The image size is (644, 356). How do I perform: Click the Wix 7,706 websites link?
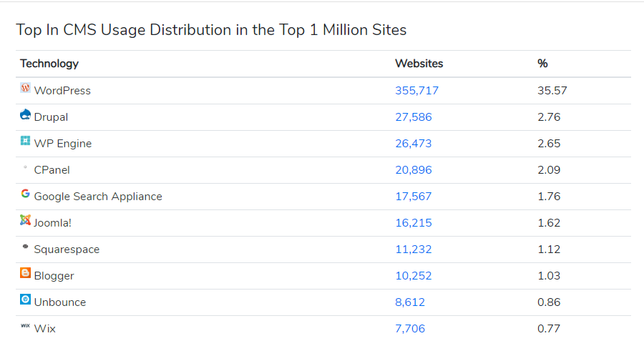410,329
